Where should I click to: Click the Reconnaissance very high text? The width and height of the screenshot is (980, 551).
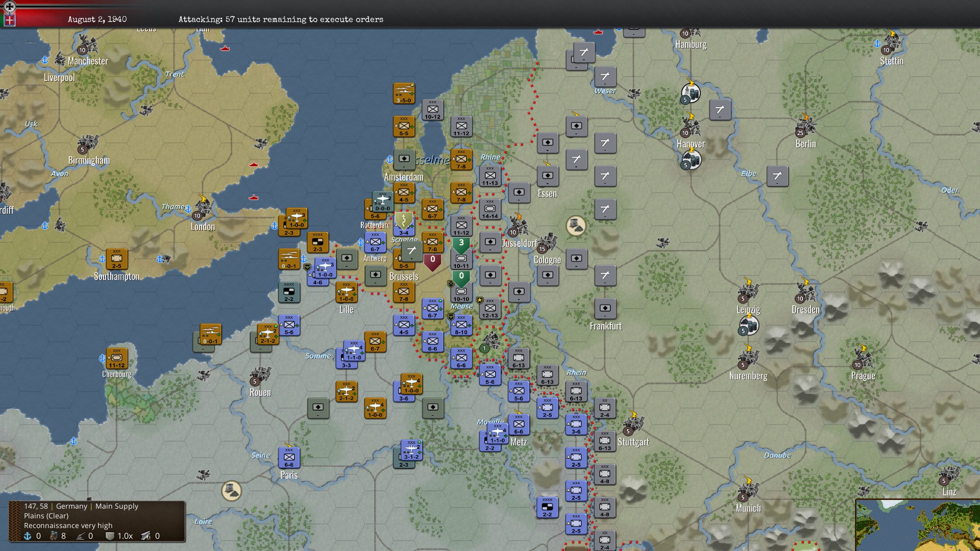68,525
